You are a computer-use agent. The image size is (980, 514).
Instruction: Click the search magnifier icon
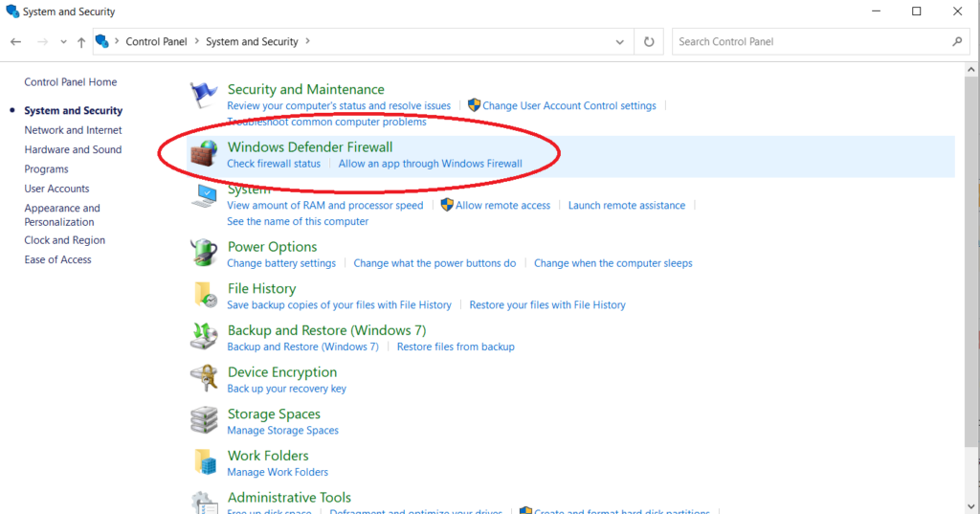click(957, 41)
